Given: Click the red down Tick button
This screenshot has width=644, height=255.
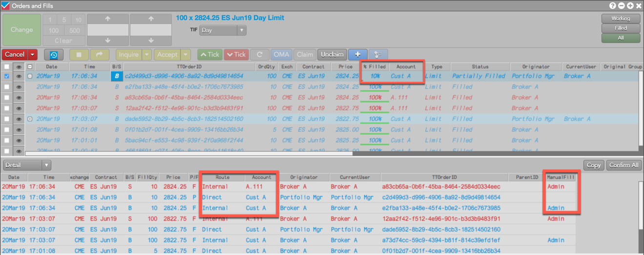Looking at the screenshot, I should pos(236,55).
